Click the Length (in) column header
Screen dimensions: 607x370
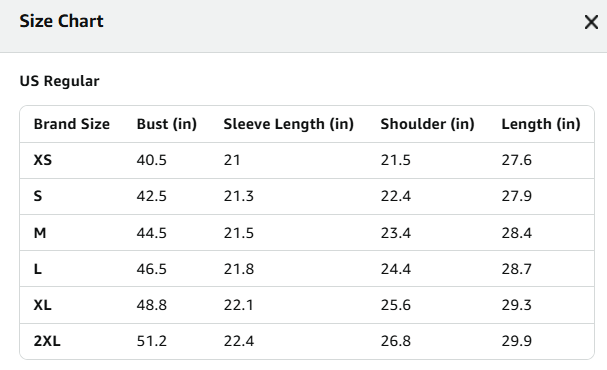pos(541,124)
